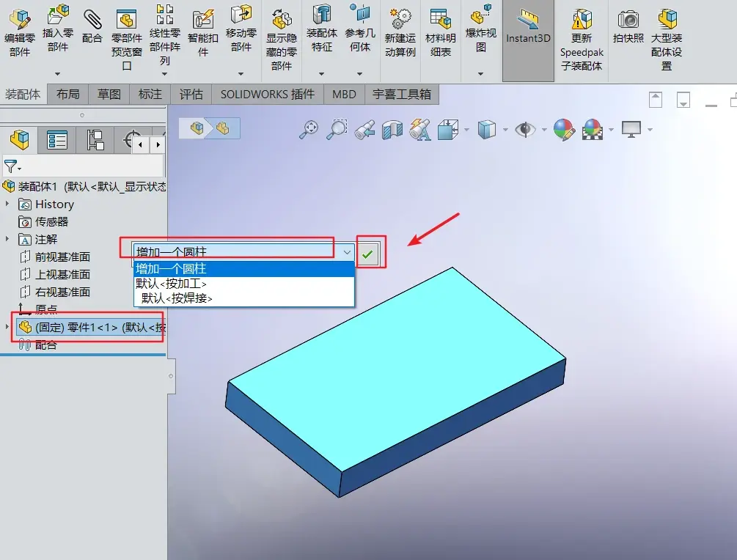Image resolution: width=737 pixels, height=560 pixels.
Task: Open dropdown arrow under 插入零部件
Action: point(58,74)
